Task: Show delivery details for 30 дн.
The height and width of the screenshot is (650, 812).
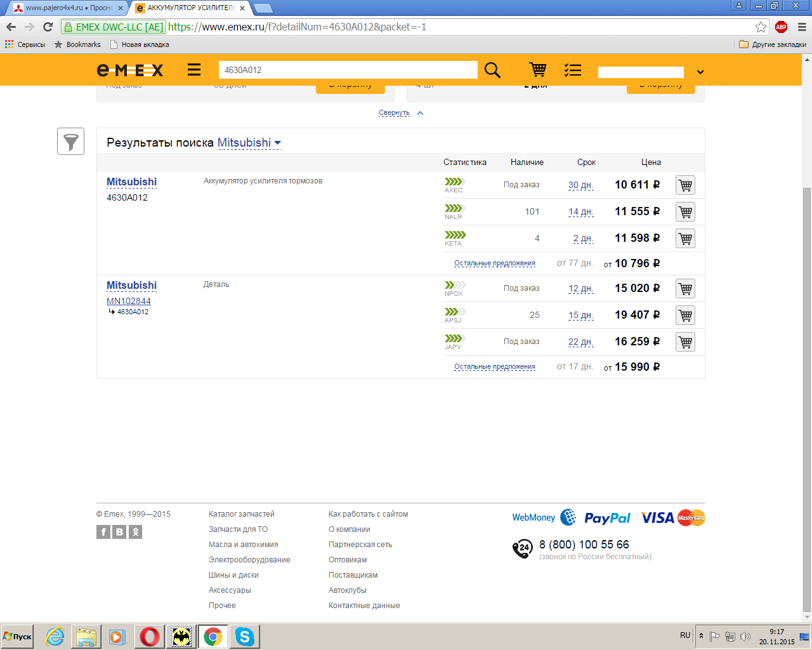Action: pos(580,185)
